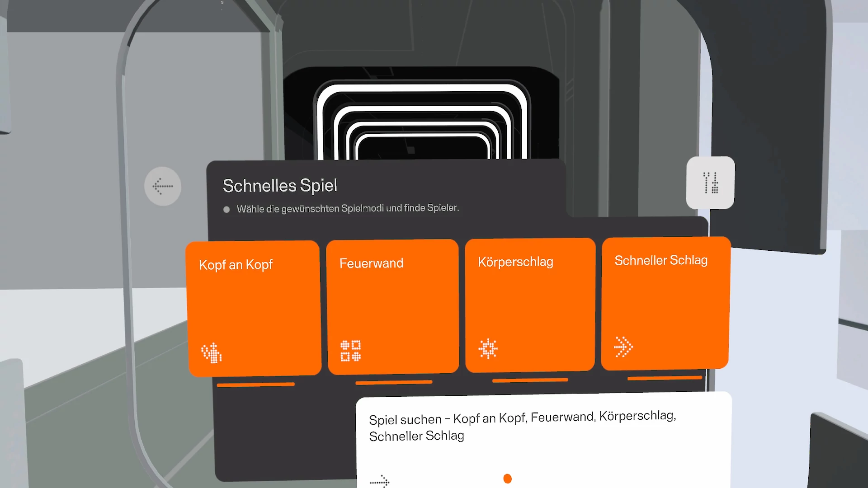Toggle the Kopf an Kopf game mode card
The image size is (868, 488).
pyautogui.click(x=254, y=309)
